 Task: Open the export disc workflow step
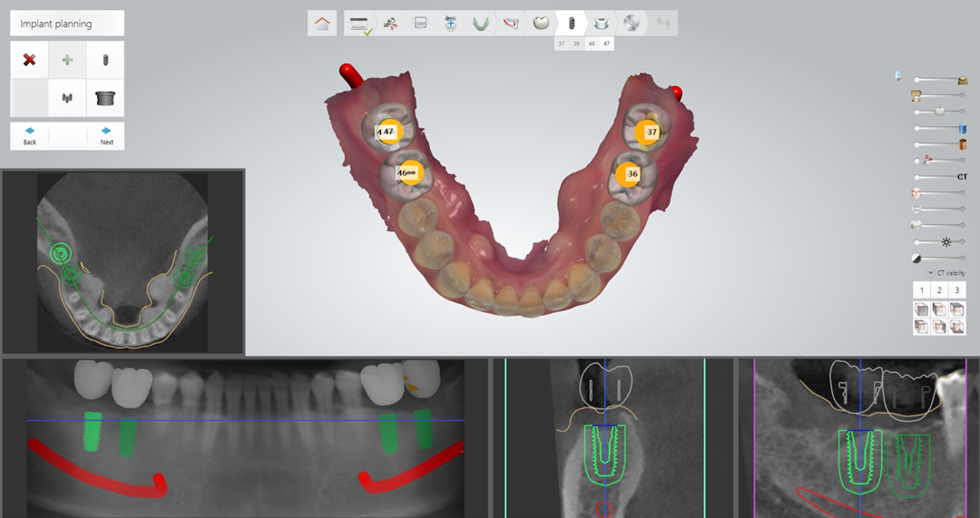(x=632, y=23)
